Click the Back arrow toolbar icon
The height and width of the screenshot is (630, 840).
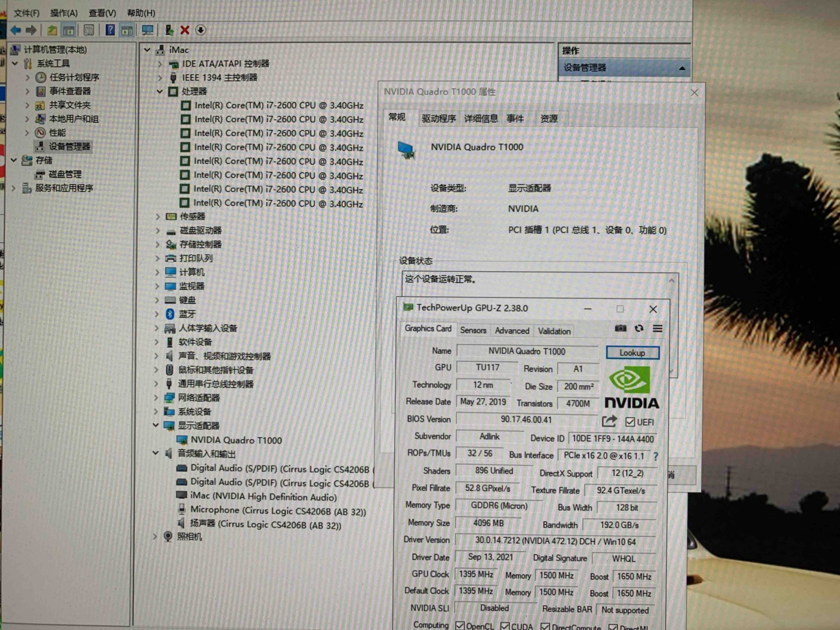pos(16,30)
